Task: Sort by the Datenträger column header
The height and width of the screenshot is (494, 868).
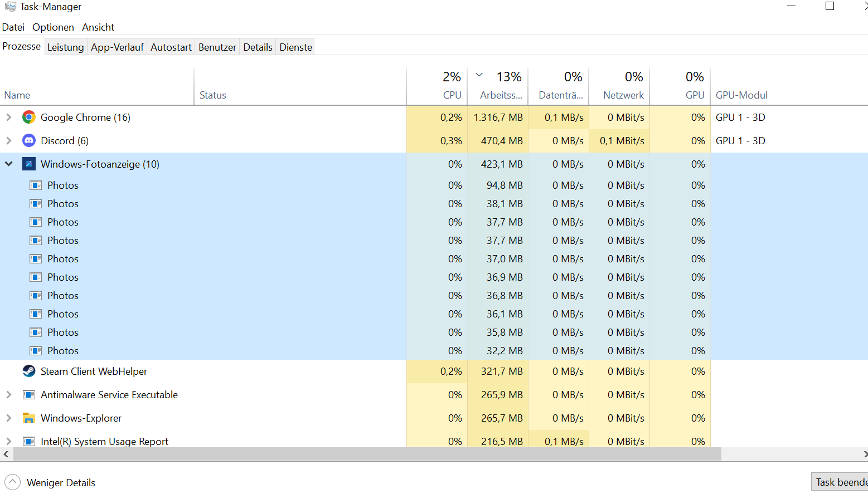Action: pyautogui.click(x=559, y=87)
